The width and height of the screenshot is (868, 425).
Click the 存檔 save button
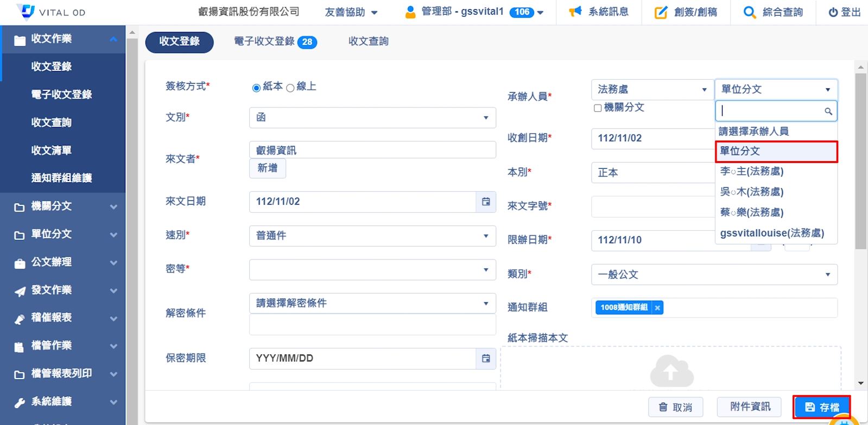821,407
